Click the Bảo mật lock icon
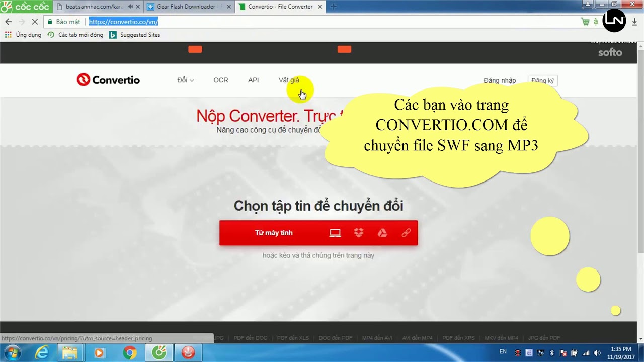Viewport: 644px width, 362px height. 50,22
